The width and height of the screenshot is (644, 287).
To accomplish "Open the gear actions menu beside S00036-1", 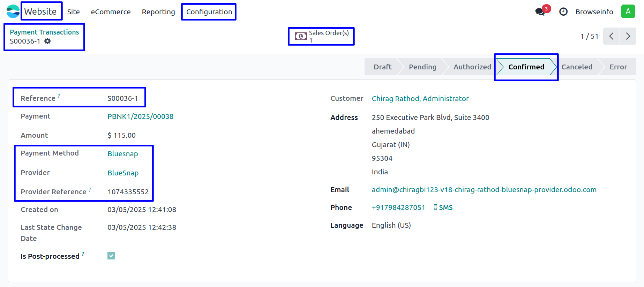I will click(47, 41).
